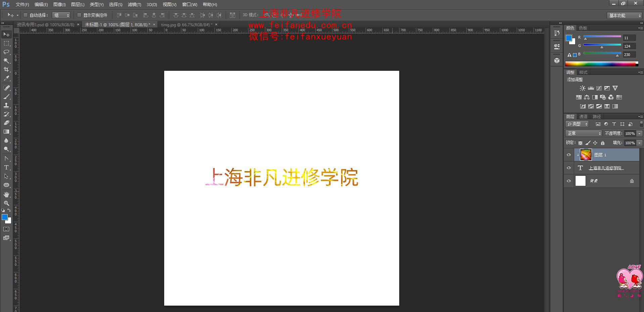Click the color spectrum ramp

coord(602,64)
